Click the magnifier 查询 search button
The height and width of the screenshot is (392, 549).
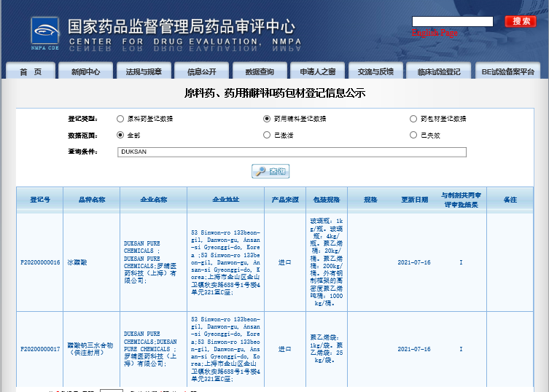click(270, 171)
